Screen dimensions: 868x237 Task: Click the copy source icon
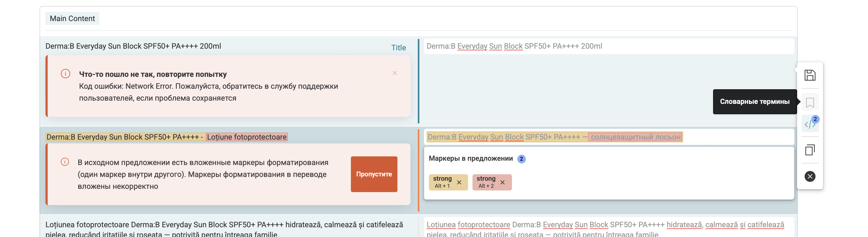click(x=810, y=150)
